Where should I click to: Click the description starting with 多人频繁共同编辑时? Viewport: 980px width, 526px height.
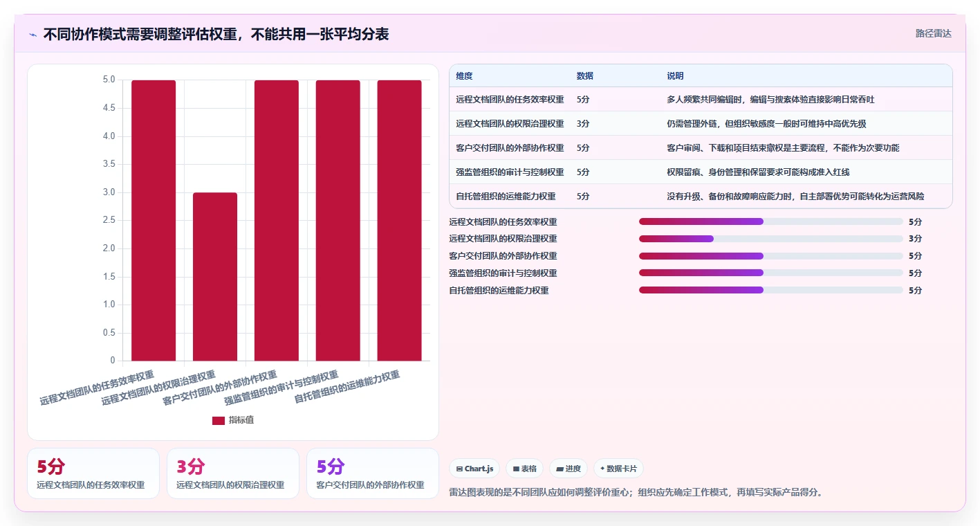[770, 100]
